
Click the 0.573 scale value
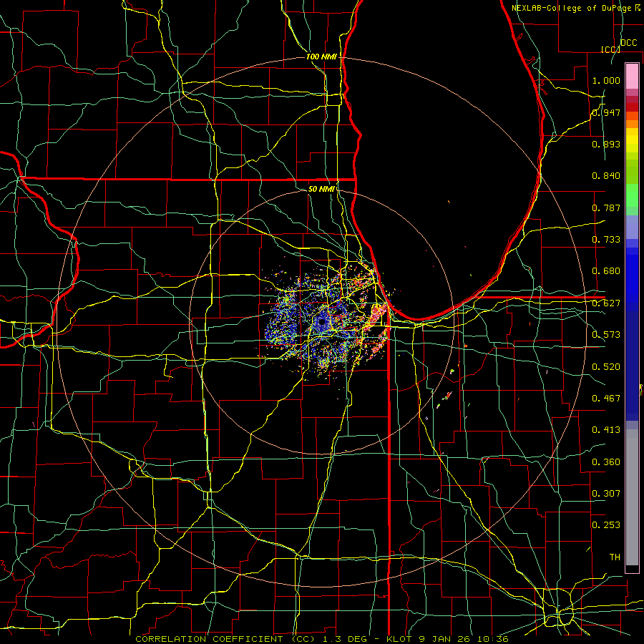(606, 334)
